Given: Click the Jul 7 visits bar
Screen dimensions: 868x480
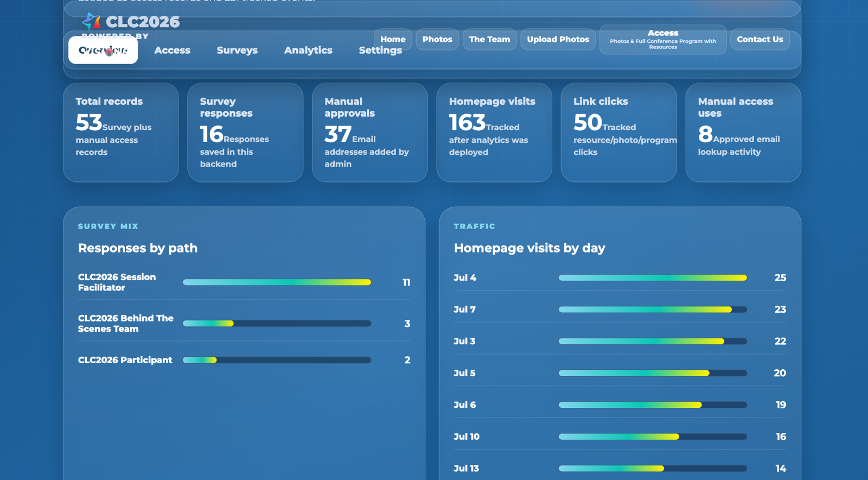Looking at the screenshot, I should coord(653,310).
